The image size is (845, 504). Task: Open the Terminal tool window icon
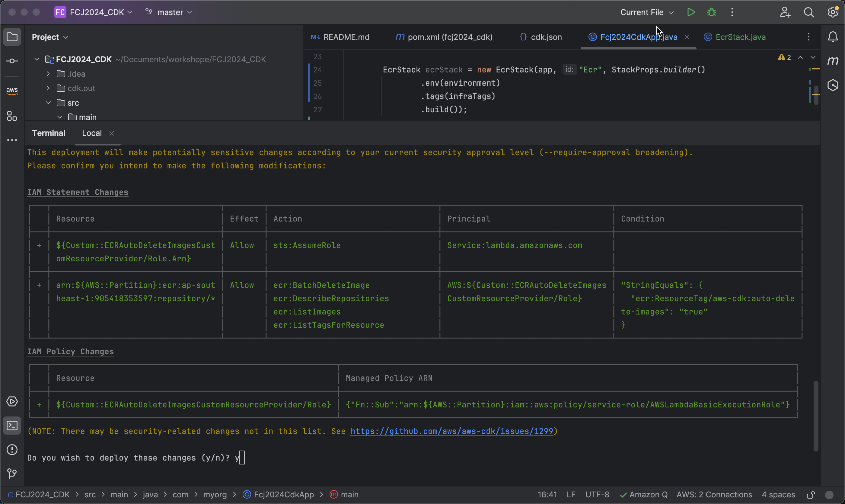[12, 426]
